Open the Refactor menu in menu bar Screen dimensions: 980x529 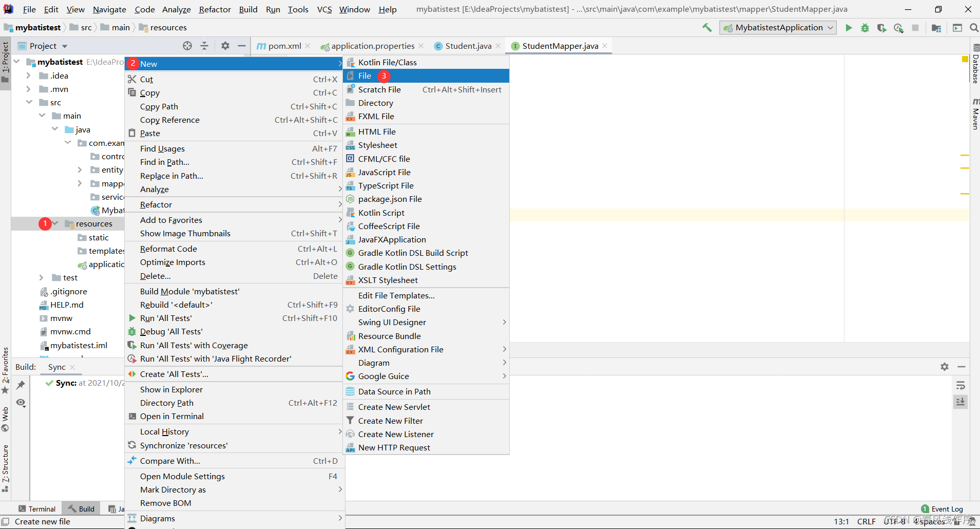(215, 9)
